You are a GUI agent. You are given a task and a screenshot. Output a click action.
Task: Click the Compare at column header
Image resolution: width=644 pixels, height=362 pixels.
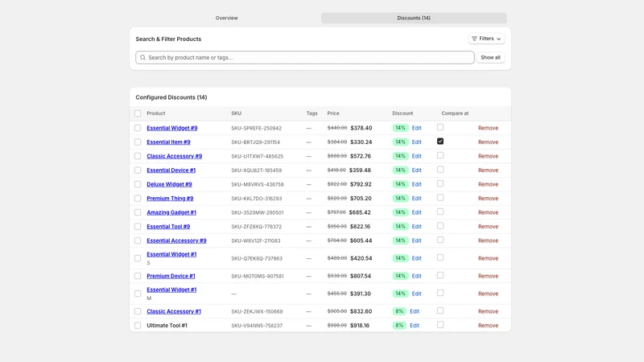(x=455, y=113)
